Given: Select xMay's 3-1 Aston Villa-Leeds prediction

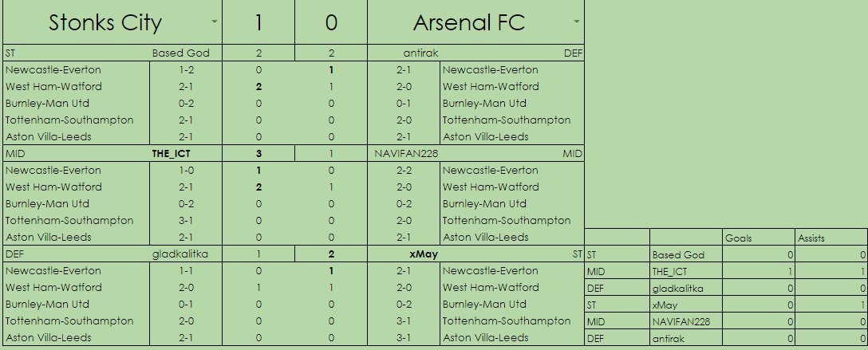Looking at the screenshot, I should pos(403,338).
